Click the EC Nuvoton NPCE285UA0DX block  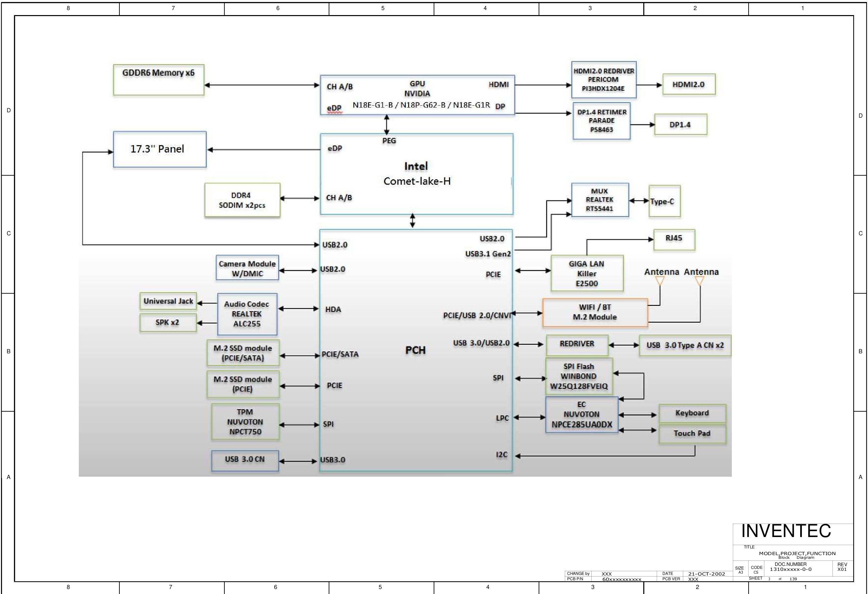click(x=582, y=415)
